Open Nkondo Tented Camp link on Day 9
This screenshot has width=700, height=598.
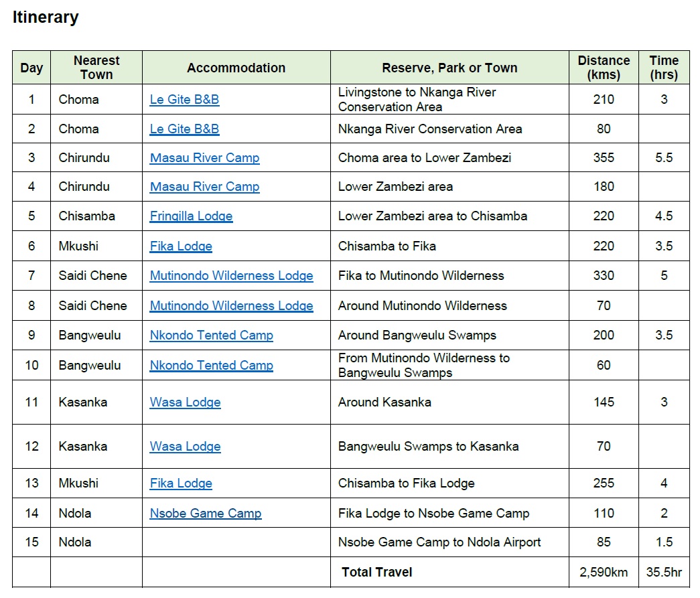click(211, 335)
